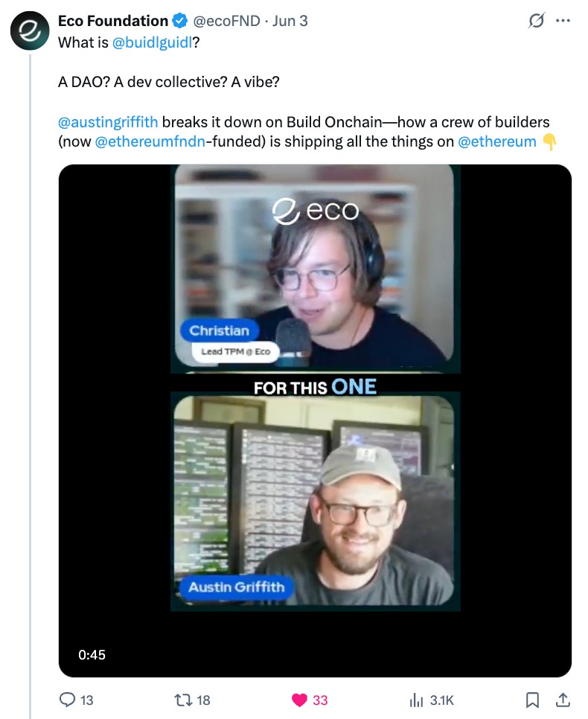Open the three-dot more options menu

click(x=563, y=21)
